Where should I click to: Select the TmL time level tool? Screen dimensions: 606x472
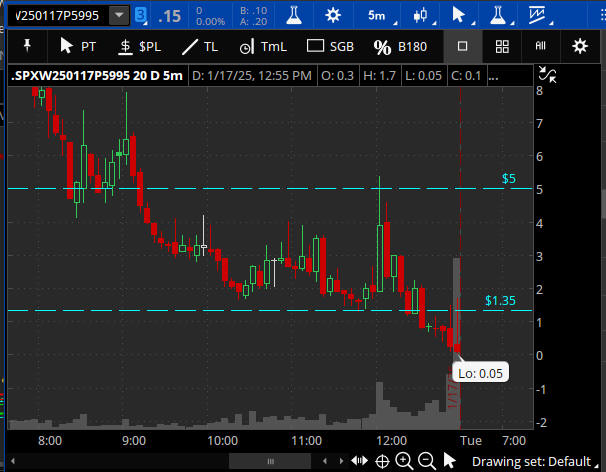click(262, 46)
